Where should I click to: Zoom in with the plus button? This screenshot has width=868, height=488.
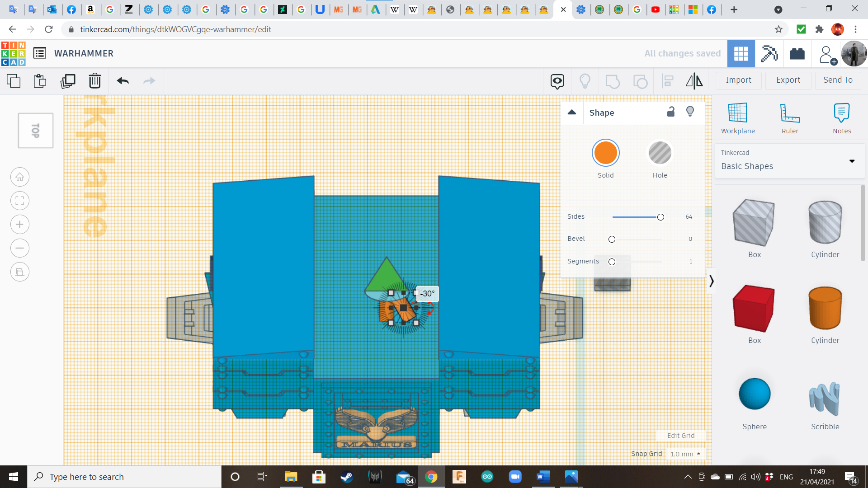20,225
